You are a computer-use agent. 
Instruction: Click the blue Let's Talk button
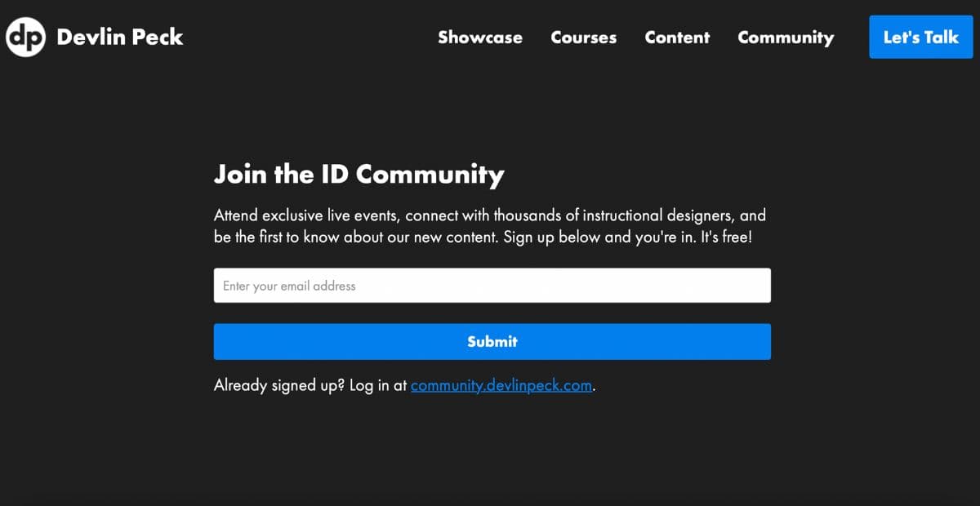pos(921,37)
